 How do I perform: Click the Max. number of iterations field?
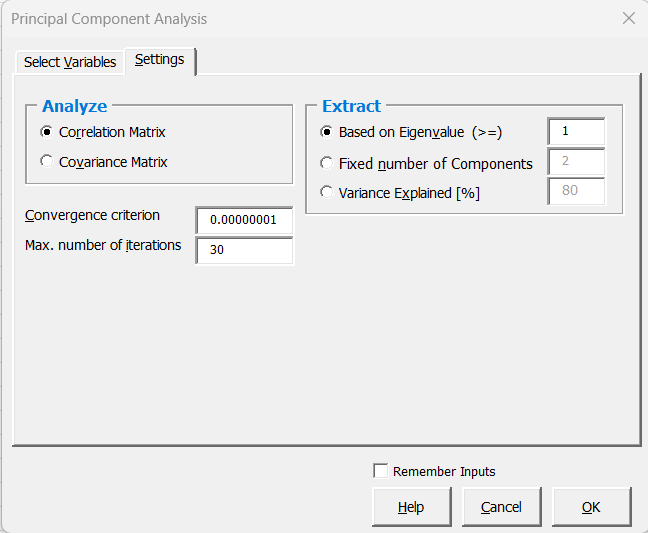244,250
